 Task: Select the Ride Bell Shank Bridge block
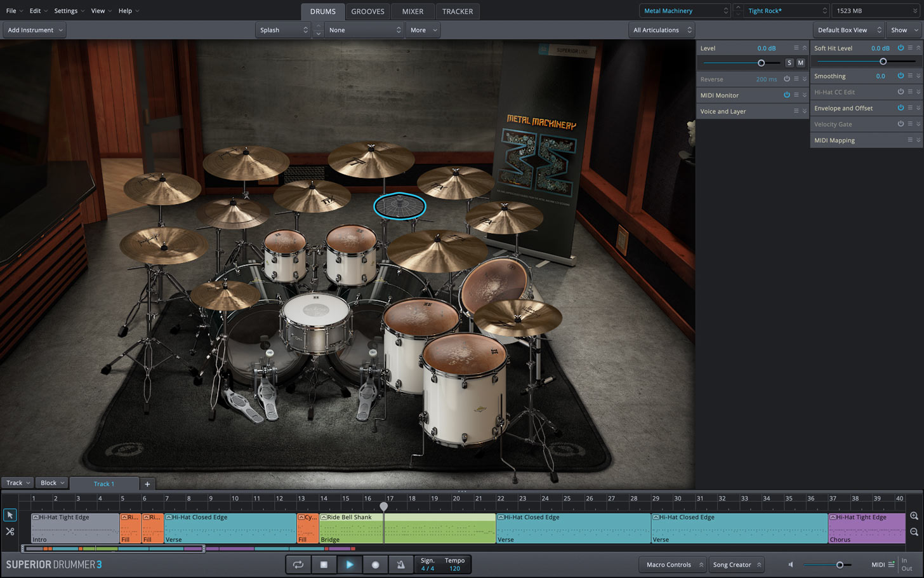[407, 528]
